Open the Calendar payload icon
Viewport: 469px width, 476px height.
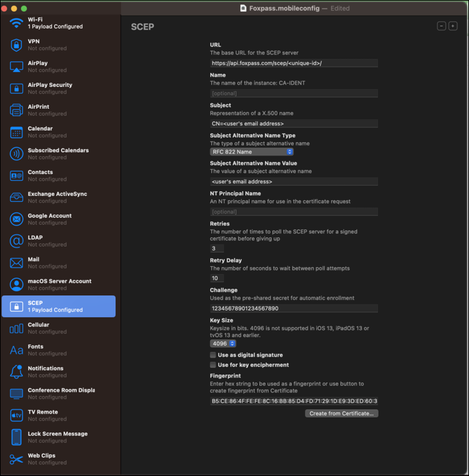(x=16, y=132)
